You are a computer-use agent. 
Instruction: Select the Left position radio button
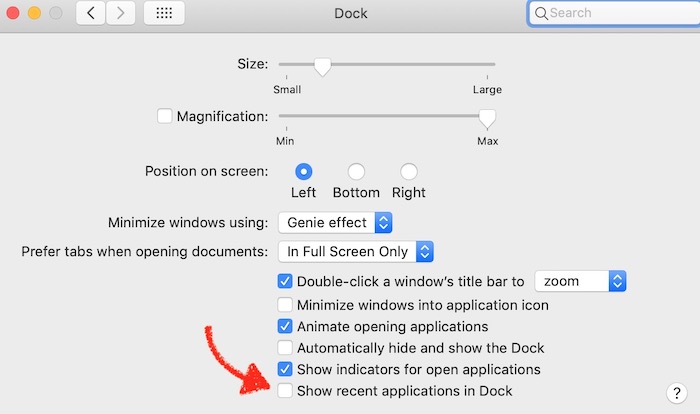point(303,171)
